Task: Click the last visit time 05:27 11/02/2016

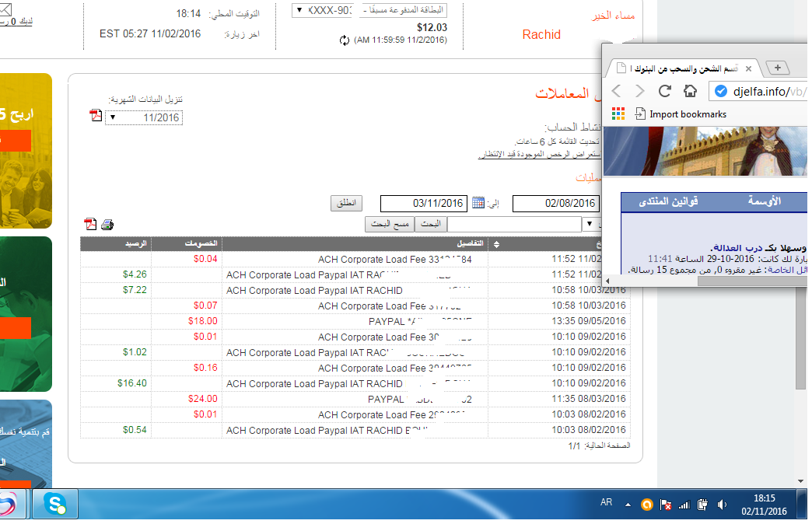Action: pos(150,33)
